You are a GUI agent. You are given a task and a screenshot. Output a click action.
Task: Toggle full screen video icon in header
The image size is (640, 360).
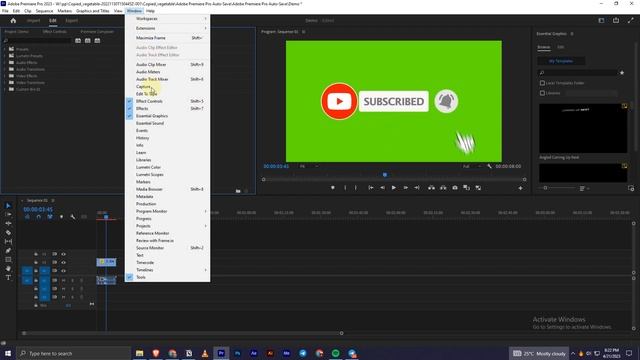pos(631,20)
